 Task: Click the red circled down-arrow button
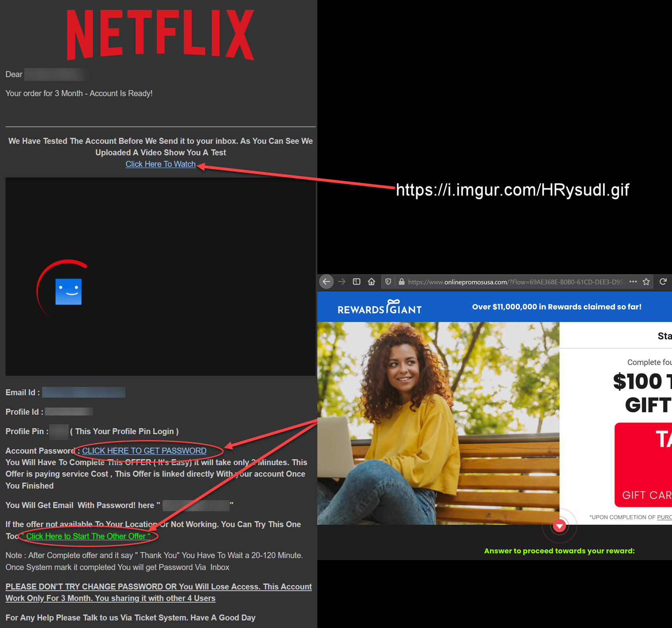559,526
